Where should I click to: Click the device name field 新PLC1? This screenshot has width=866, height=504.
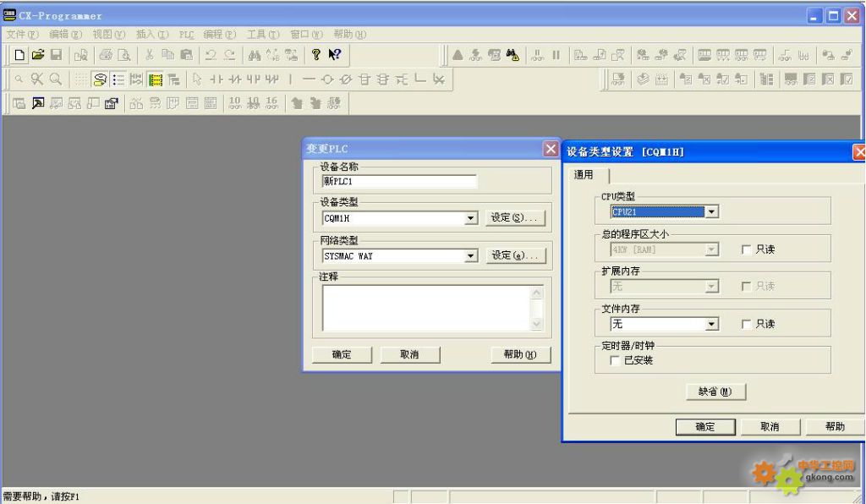399,181
